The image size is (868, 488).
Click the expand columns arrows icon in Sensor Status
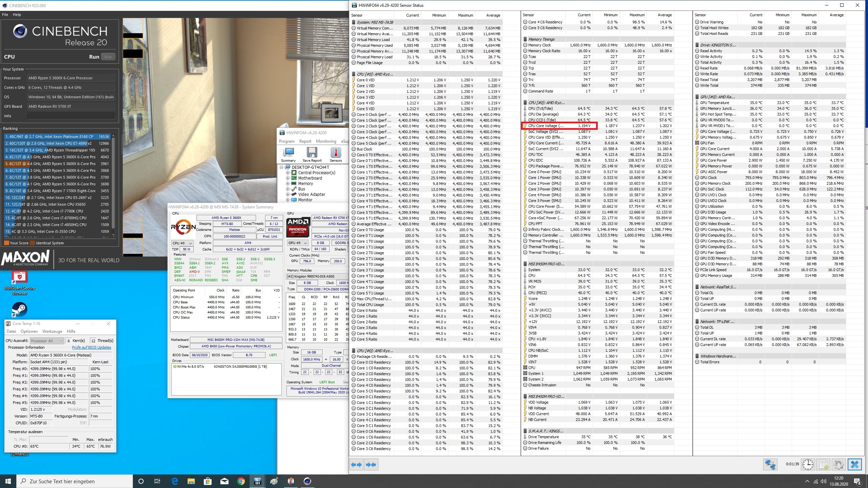[356, 465]
